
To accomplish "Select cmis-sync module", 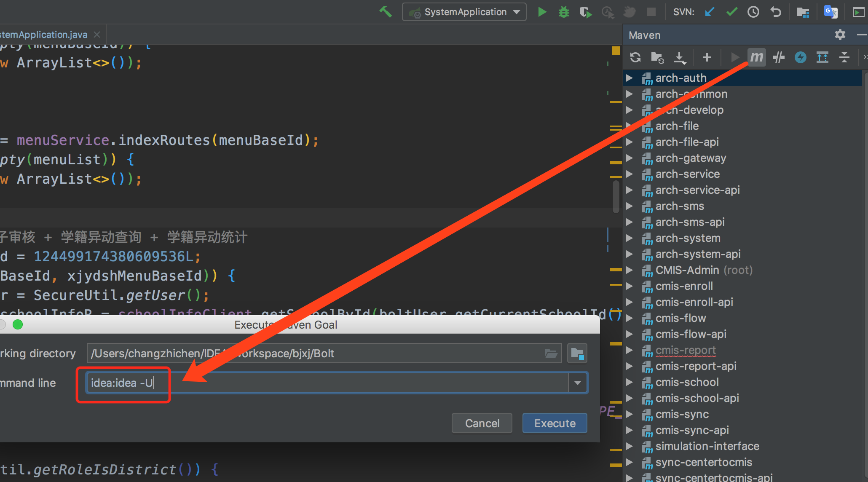I will pyautogui.click(x=682, y=414).
